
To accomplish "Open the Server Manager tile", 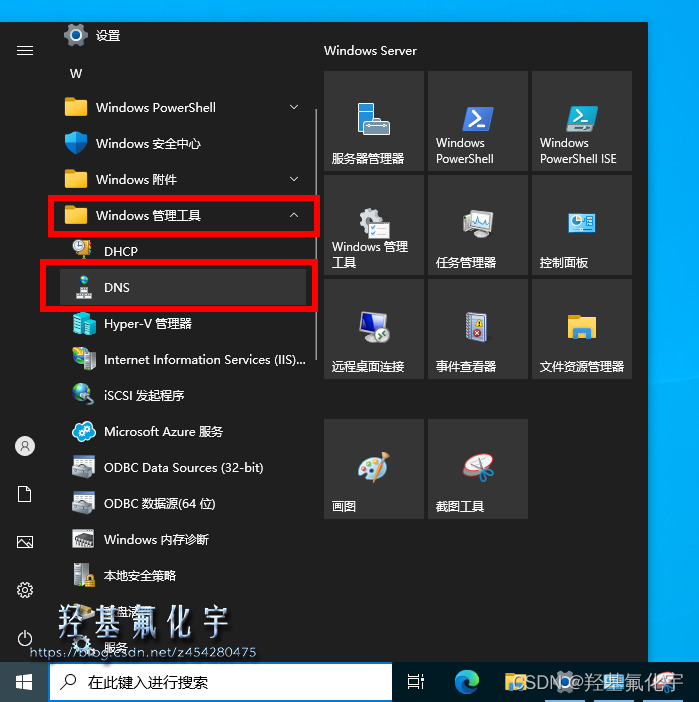I will point(374,121).
